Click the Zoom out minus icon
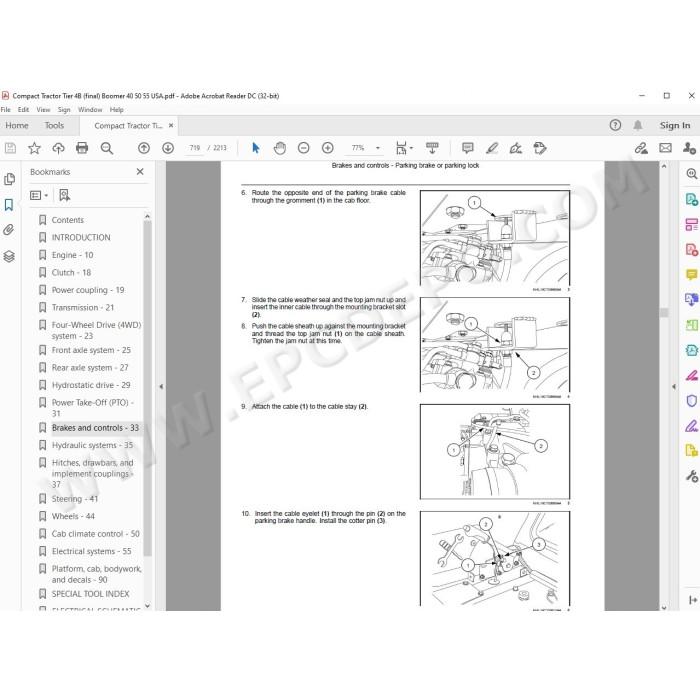This screenshot has width=700, height=700. pyautogui.click(x=304, y=148)
